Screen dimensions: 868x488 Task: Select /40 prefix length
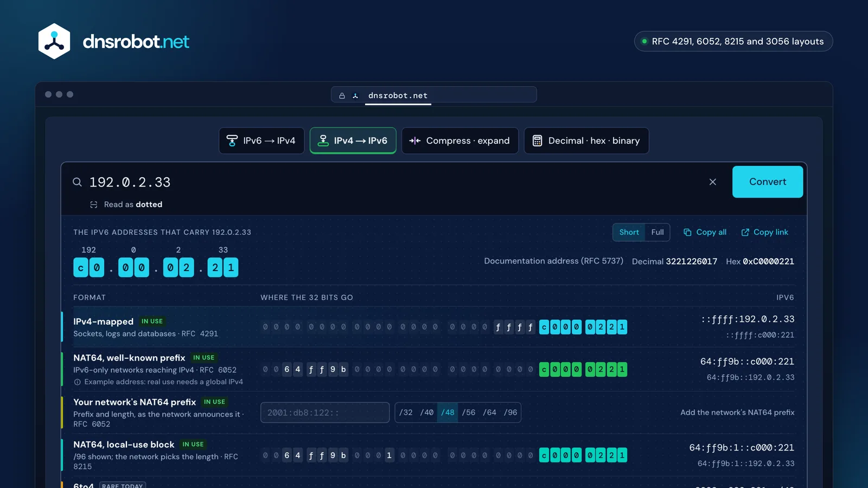pos(427,413)
